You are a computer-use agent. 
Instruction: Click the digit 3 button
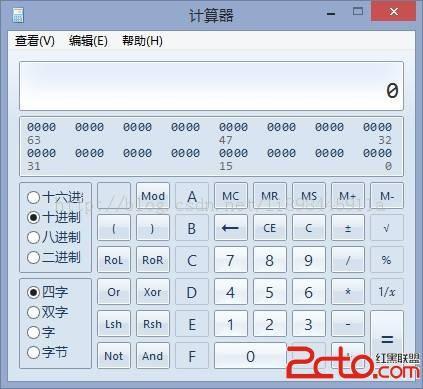309,324
